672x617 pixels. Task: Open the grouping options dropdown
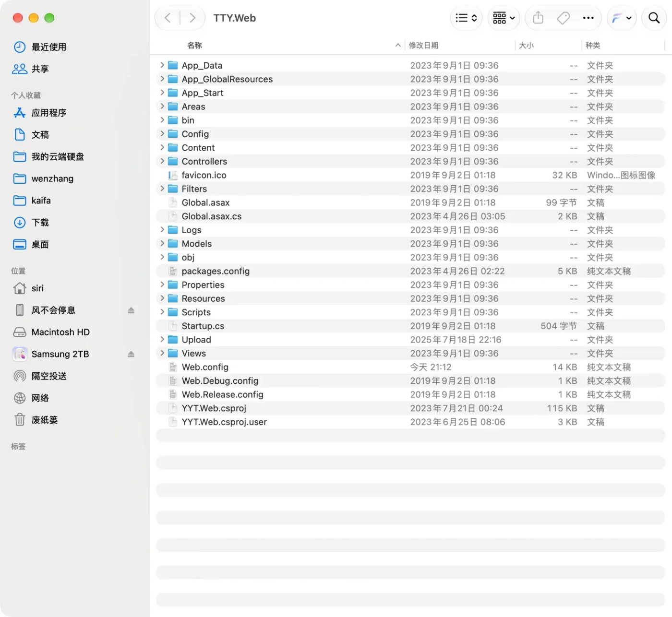pos(504,18)
